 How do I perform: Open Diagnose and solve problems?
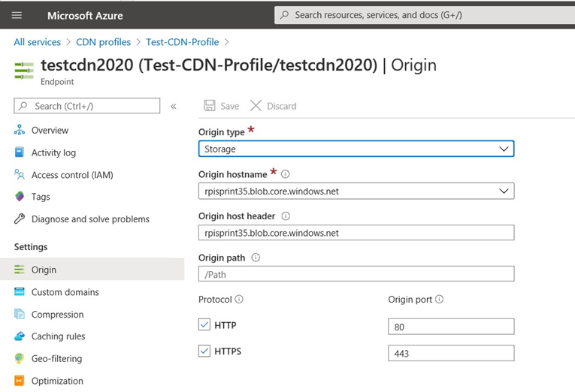90,219
